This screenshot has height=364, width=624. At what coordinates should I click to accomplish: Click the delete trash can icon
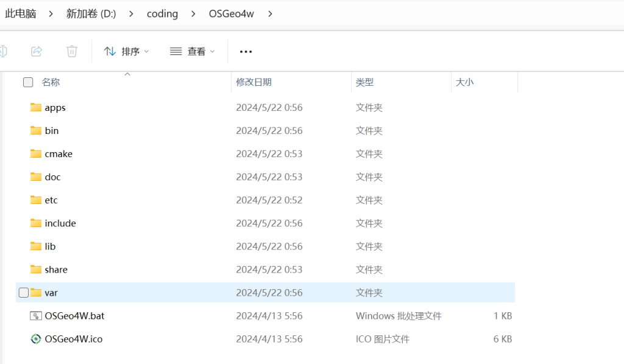(72, 51)
